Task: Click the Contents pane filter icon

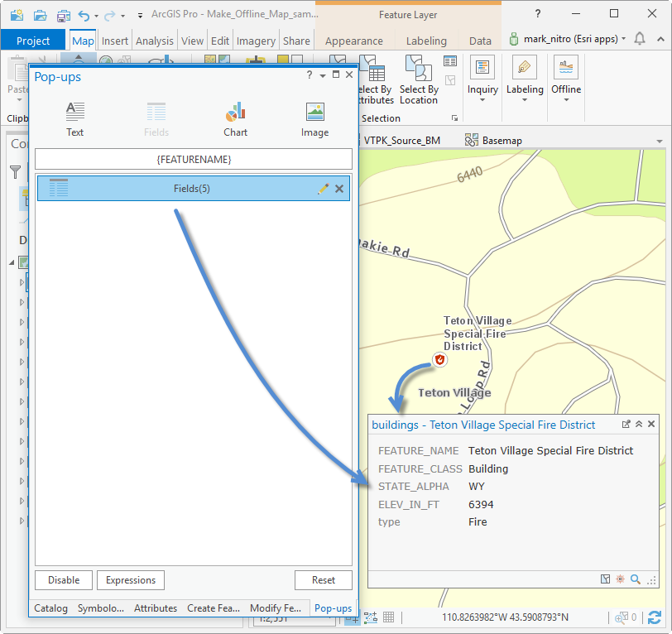Action: point(16,172)
